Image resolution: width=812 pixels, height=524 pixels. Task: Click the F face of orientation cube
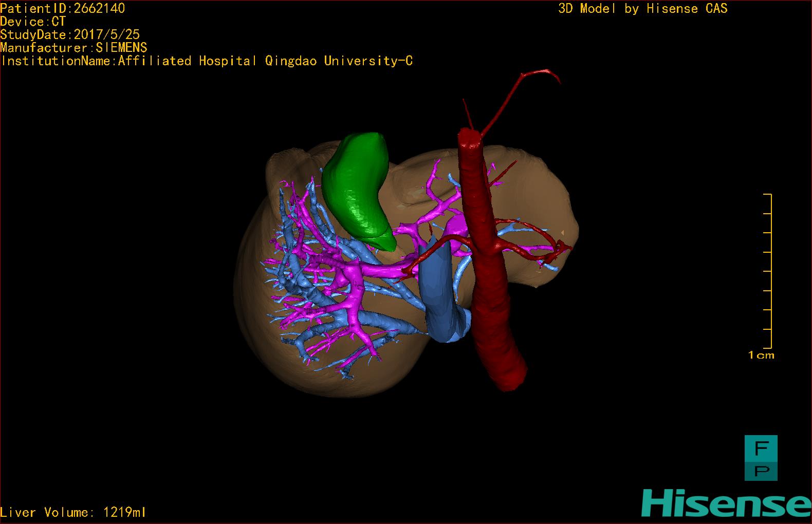pos(761,448)
